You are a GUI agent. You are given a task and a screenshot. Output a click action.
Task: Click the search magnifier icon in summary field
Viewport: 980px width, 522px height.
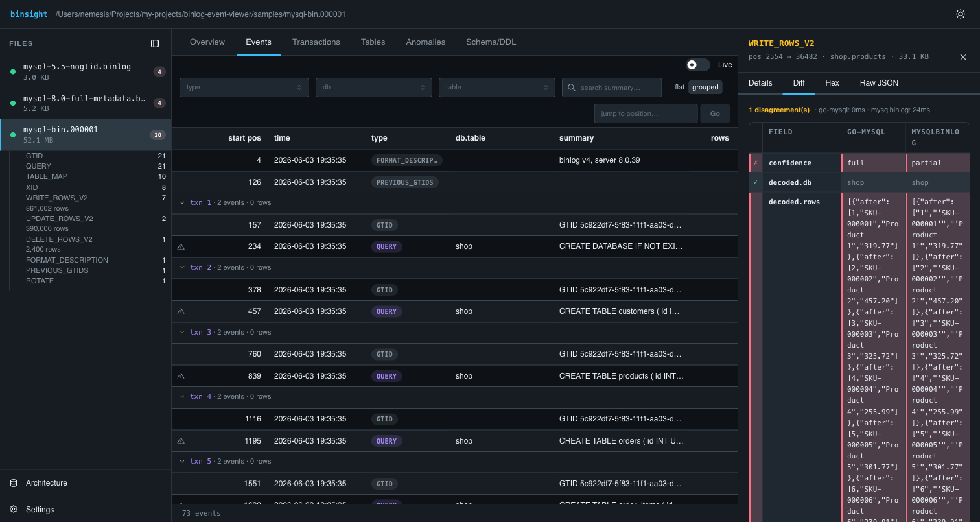coord(572,88)
